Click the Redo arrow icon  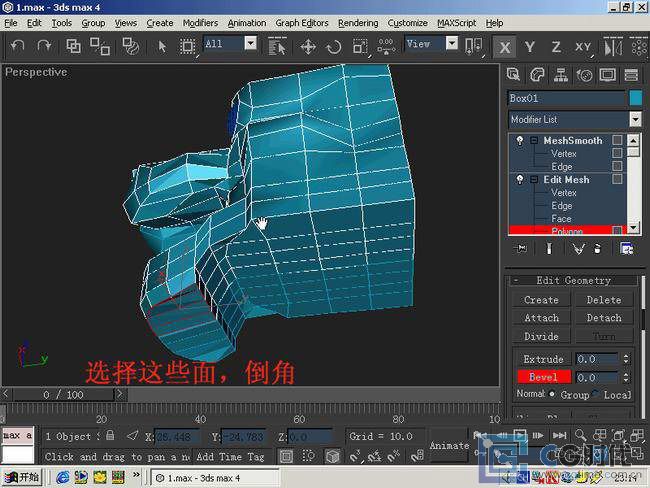coord(44,46)
